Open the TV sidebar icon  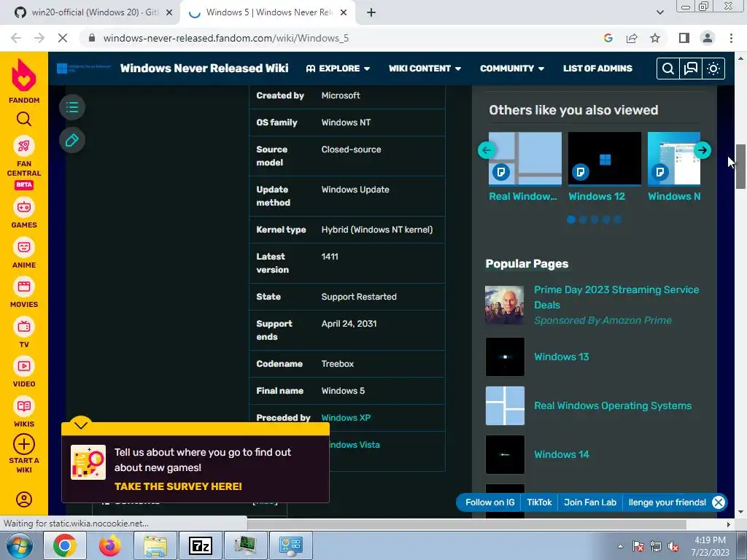coord(24,327)
